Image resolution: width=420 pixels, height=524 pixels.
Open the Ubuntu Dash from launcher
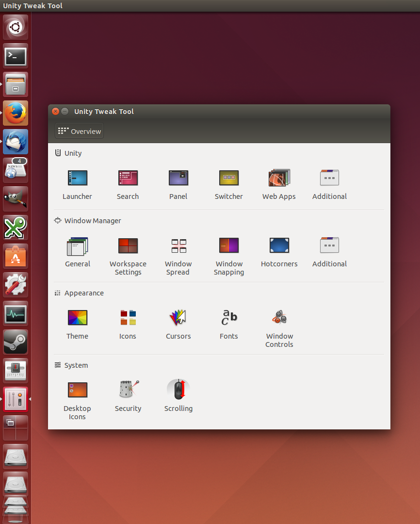(x=16, y=27)
